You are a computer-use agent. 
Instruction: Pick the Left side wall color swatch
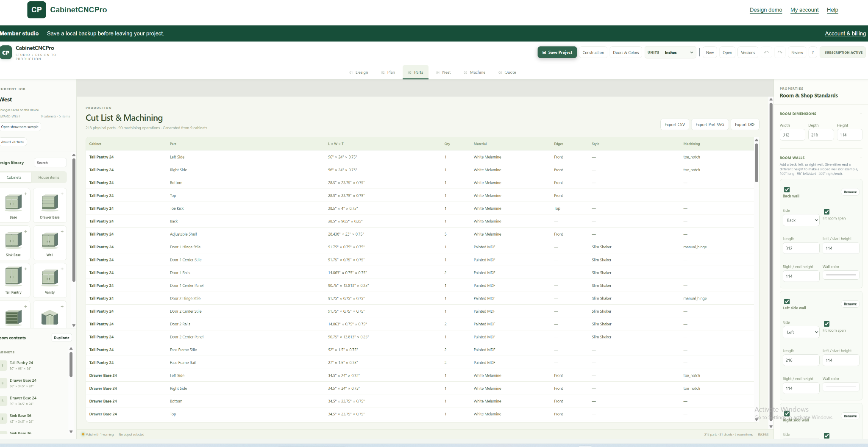(x=841, y=387)
